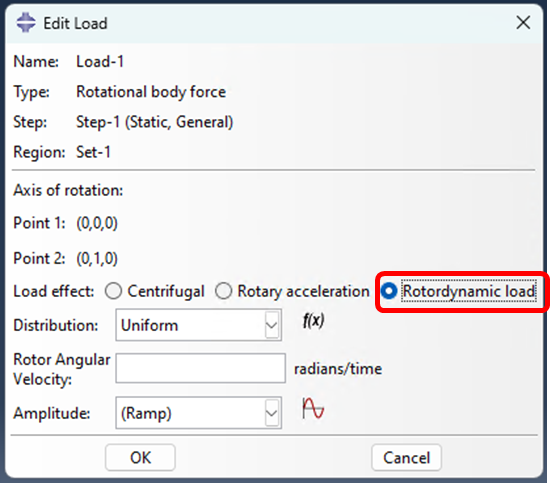Select the Centrifugal load effect

tap(113, 291)
